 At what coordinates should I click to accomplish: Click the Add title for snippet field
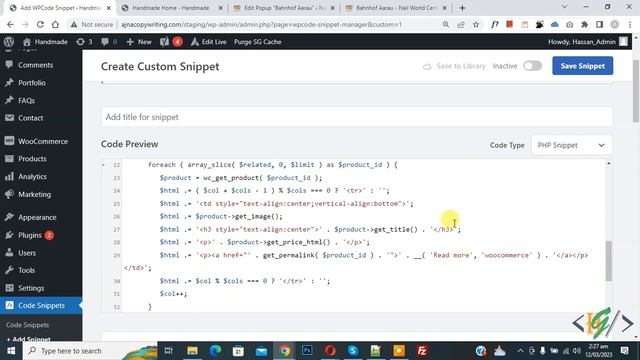[357, 117]
